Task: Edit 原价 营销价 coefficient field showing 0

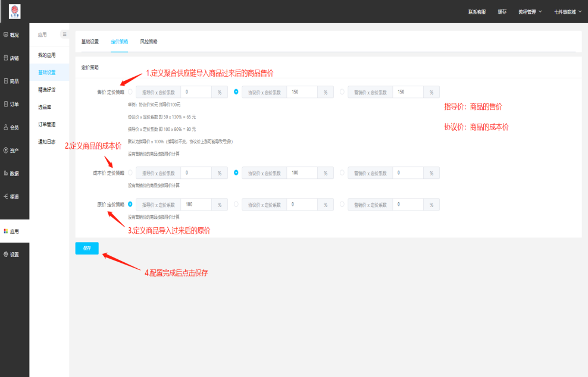Action: [x=408, y=205]
